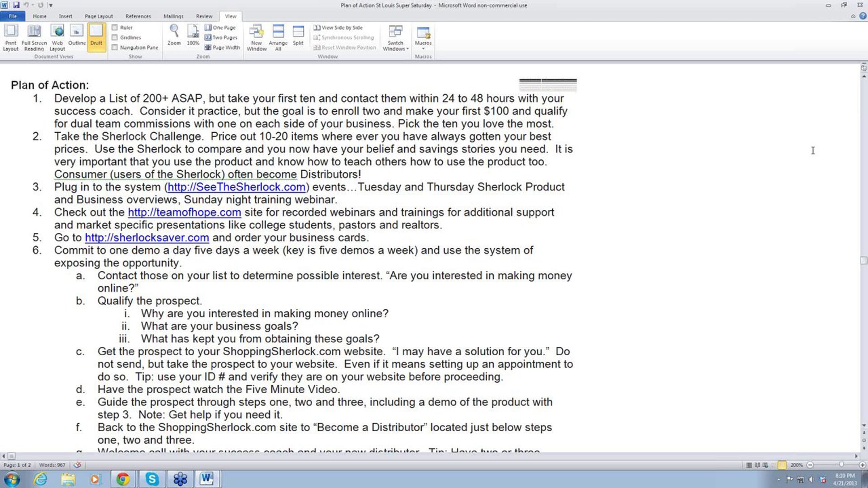868x488 pixels.
Task: Click Full Screen Reading icon in status bar
Action: [757, 465]
